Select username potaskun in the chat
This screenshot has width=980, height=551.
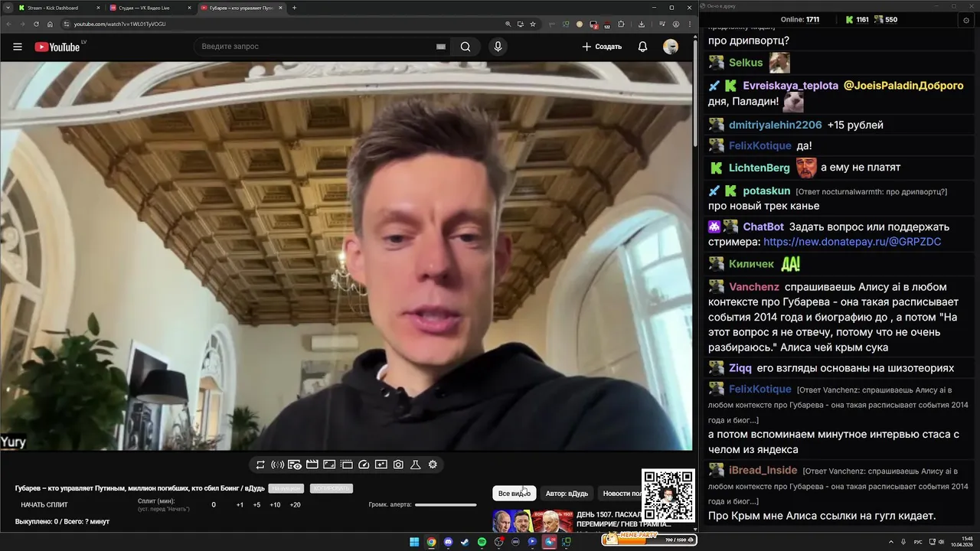pyautogui.click(x=766, y=191)
